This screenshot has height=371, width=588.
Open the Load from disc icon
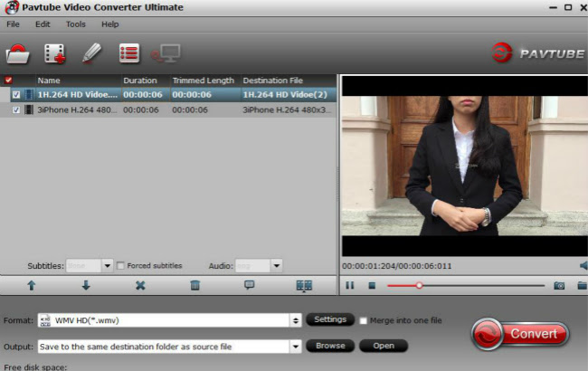coord(17,53)
